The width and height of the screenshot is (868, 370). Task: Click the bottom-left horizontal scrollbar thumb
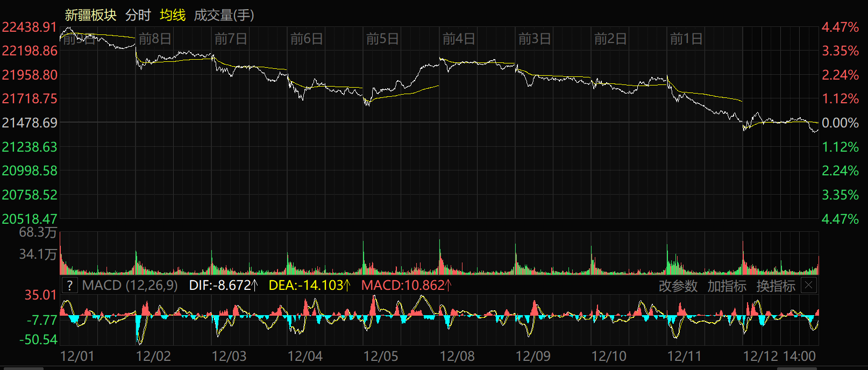click(x=22, y=368)
